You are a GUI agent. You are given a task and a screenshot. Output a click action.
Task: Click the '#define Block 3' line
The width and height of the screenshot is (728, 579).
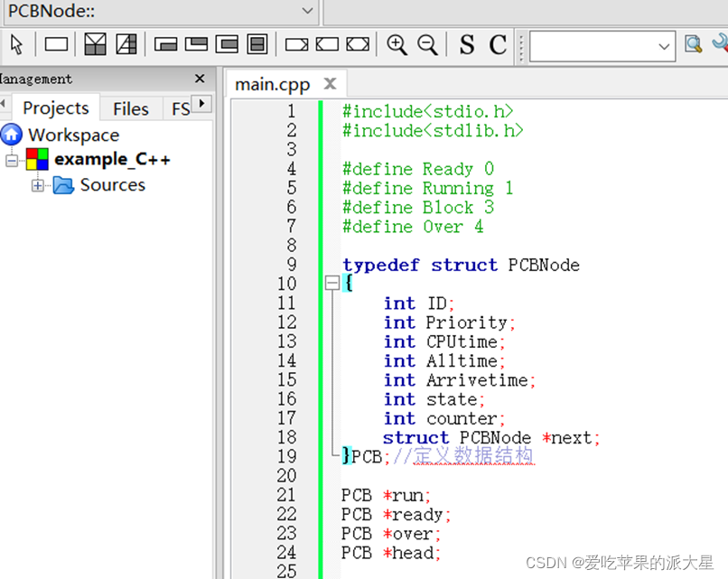(x=418, y=207)
